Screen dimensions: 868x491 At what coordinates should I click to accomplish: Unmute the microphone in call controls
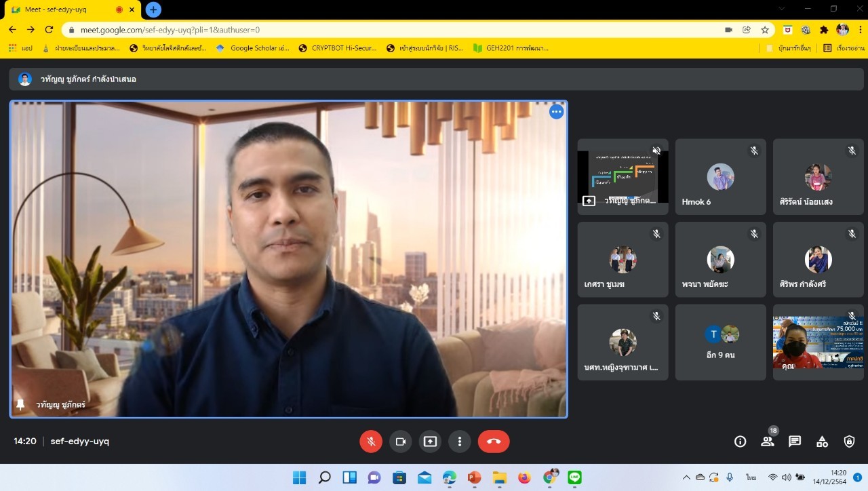371,441
